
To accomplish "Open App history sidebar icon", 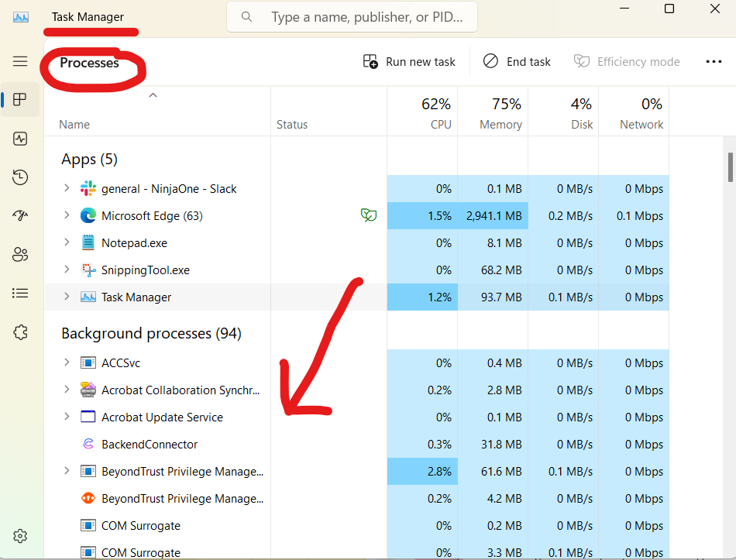I will point(19,177).
